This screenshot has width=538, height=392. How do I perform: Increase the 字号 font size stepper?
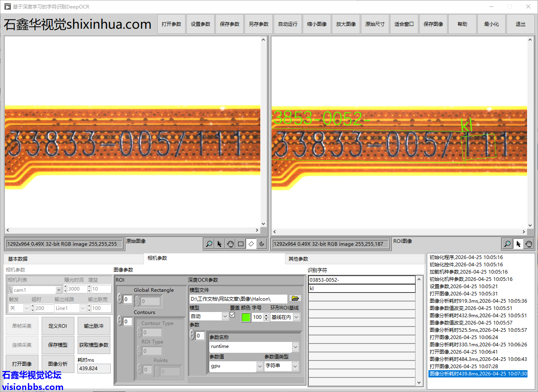pyautogui.click(x=266, y=315)
